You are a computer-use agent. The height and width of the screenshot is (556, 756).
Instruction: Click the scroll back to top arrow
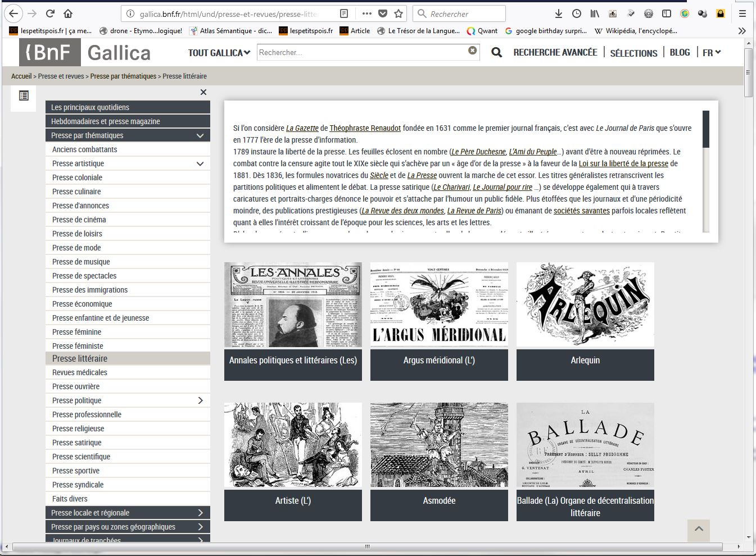pyautogui.click(x=699, y=529)
